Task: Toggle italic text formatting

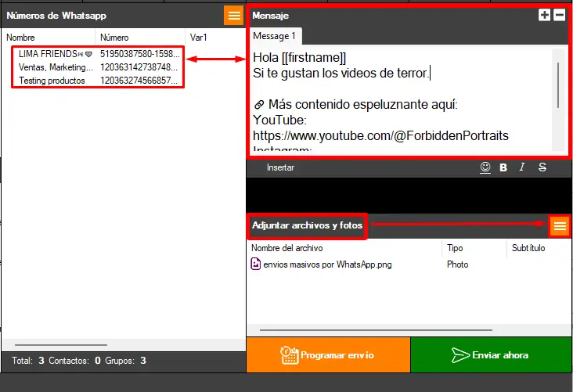Action: [522, 167]
